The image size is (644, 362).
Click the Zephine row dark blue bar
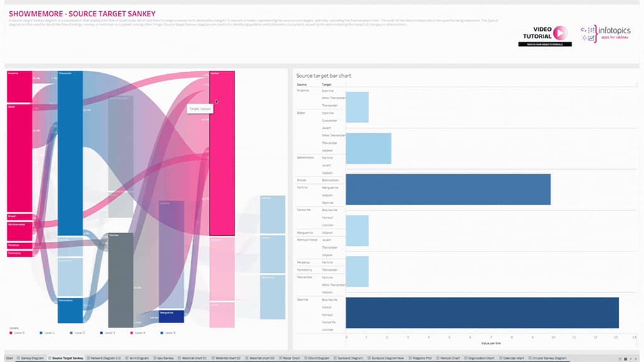(482, 313)
